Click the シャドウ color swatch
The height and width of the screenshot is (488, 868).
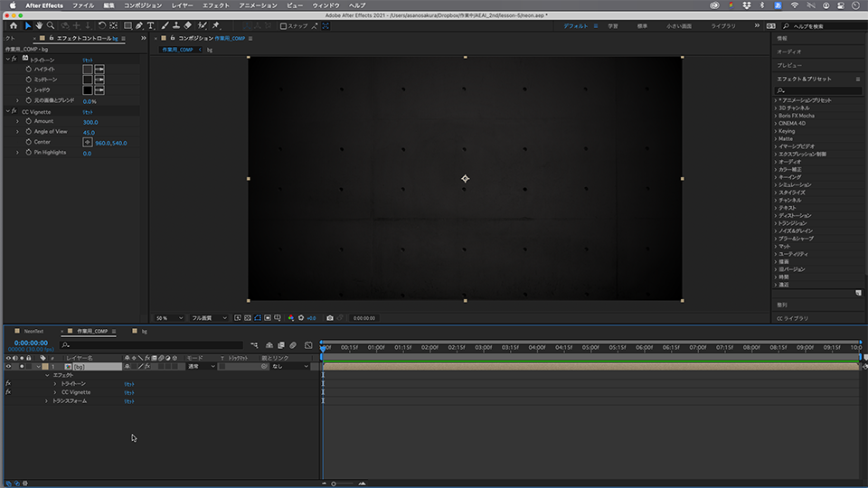tap(88, 90)
